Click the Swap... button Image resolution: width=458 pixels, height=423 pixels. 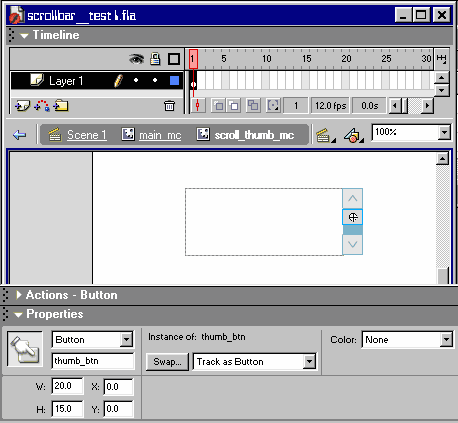pyautogui.click(x=167, y=362)
